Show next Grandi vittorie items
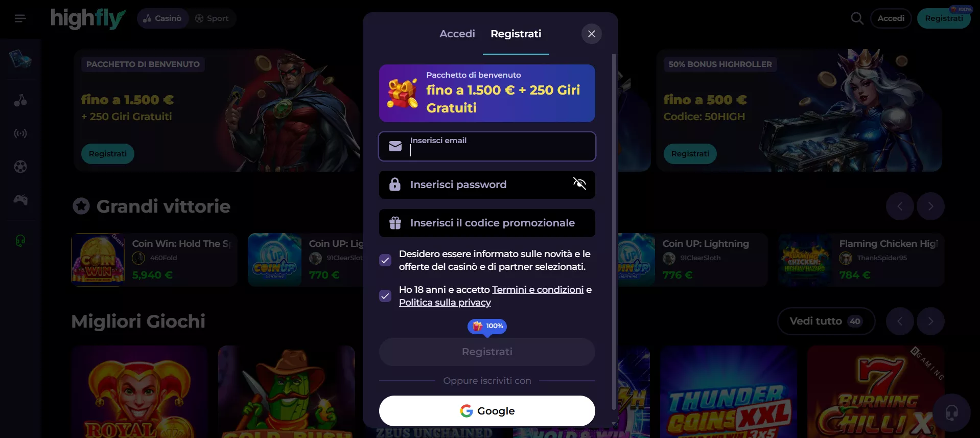980x438 pixels. click(x=930, y=206)
